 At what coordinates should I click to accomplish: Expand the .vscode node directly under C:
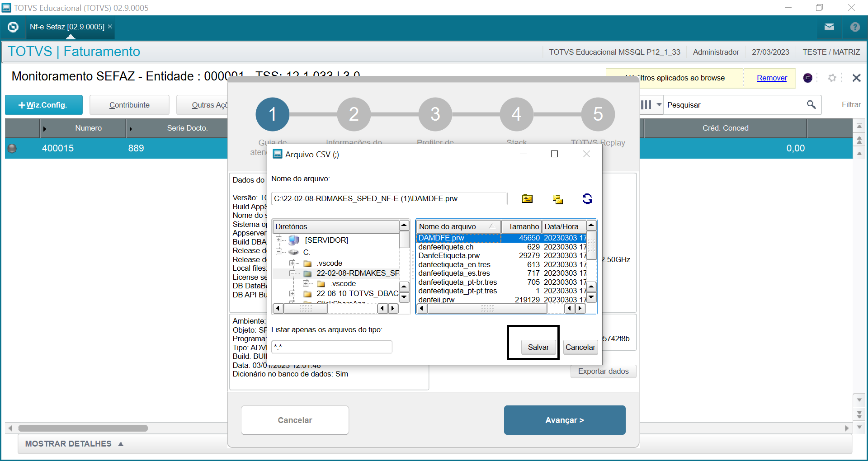point(292,263)
